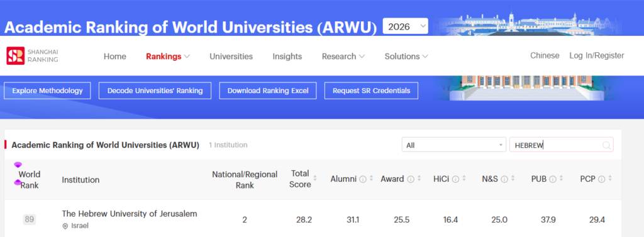This screenshot has width=644, height=237.
Task: Open the All region filter dropdown
Action: tap(454, 145)
